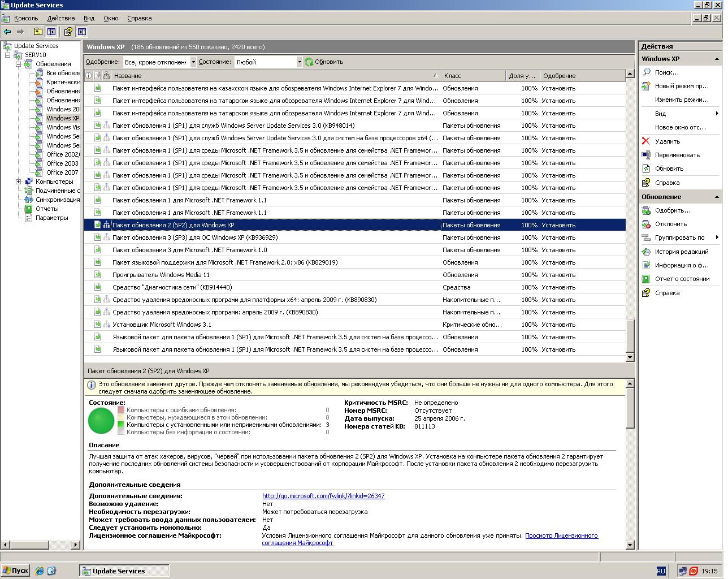Open the Окно menu
Screen dimensions: 728x579
pyautogui.click(x=111, y=18)
